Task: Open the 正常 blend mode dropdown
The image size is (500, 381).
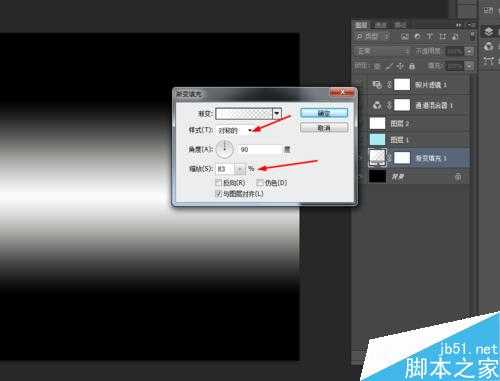Action: (382, 51)
